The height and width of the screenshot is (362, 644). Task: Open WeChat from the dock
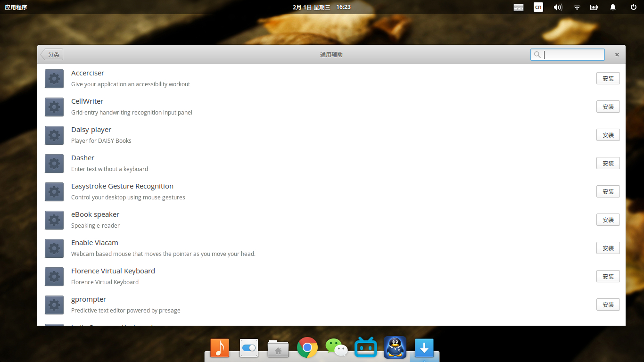(x=337, y=348)
